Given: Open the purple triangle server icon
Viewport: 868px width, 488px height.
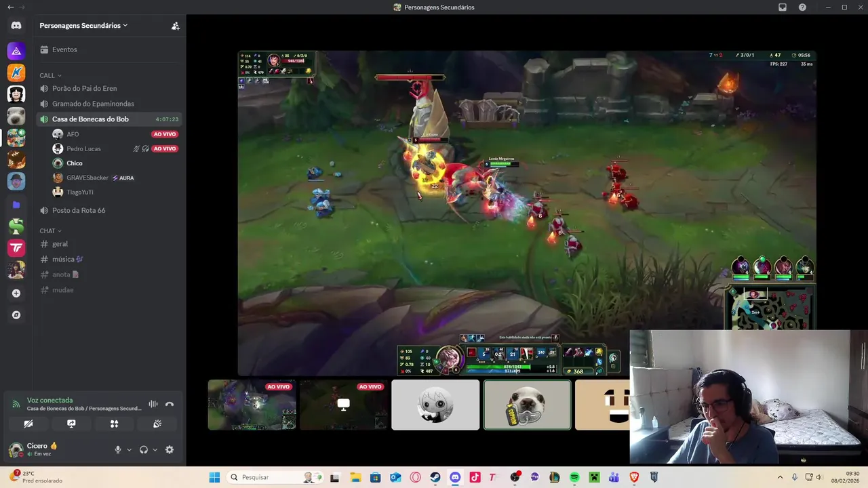Looking at the screenshot, I should tap(16, 51).
